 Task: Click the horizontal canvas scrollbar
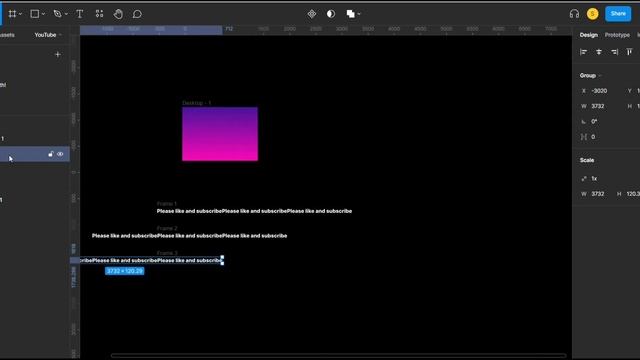(x=338, y=356)
